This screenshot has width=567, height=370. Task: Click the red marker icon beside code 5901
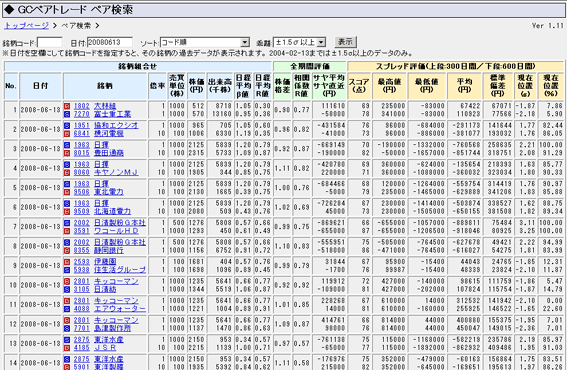[x=67, y=367]
